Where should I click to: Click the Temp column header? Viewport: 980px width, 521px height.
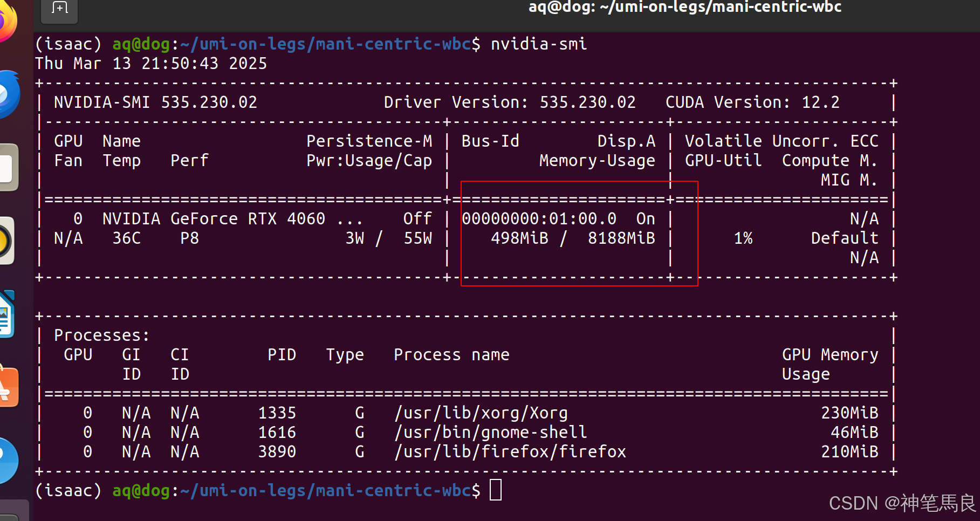point(122,161)
